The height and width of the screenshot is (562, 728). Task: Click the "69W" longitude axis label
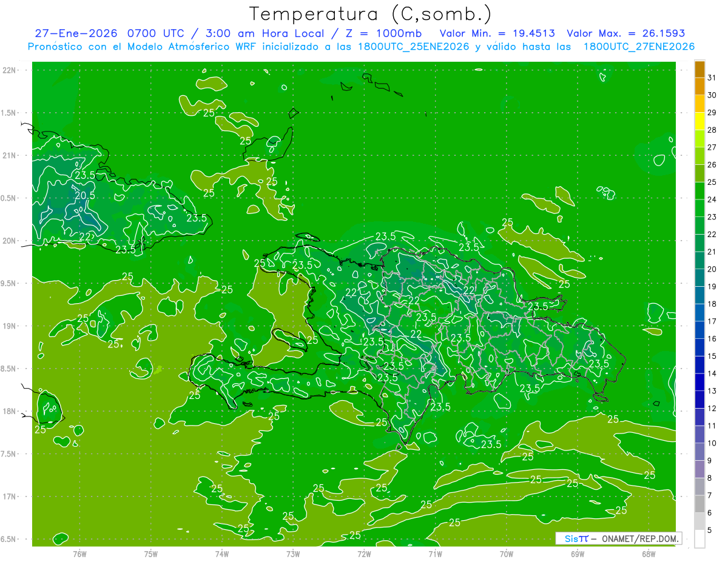click(577, 554)
